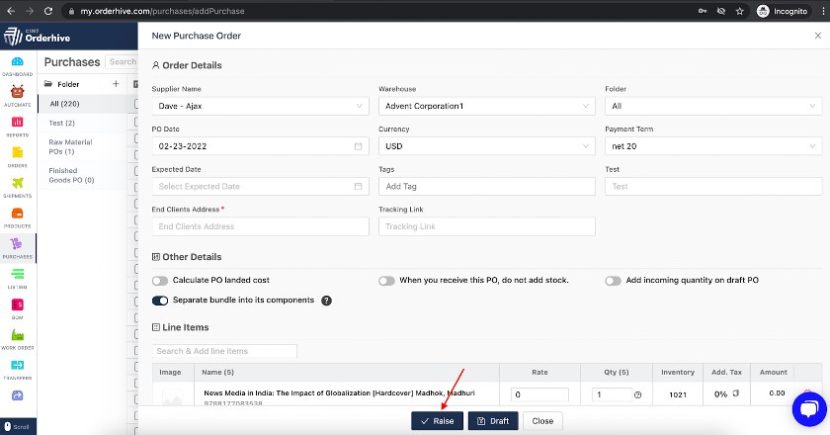Toggle do not add stock on receive

(386, 281)
